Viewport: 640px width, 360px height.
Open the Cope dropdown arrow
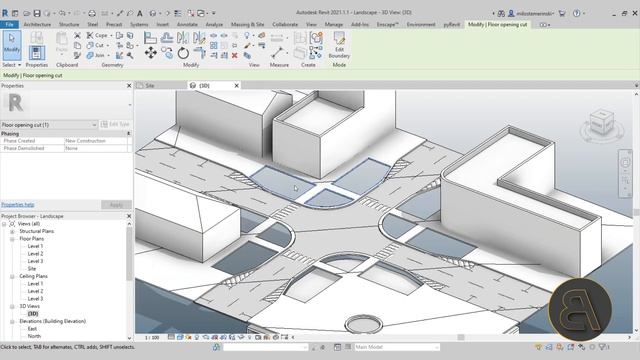(x=111, y=36)
